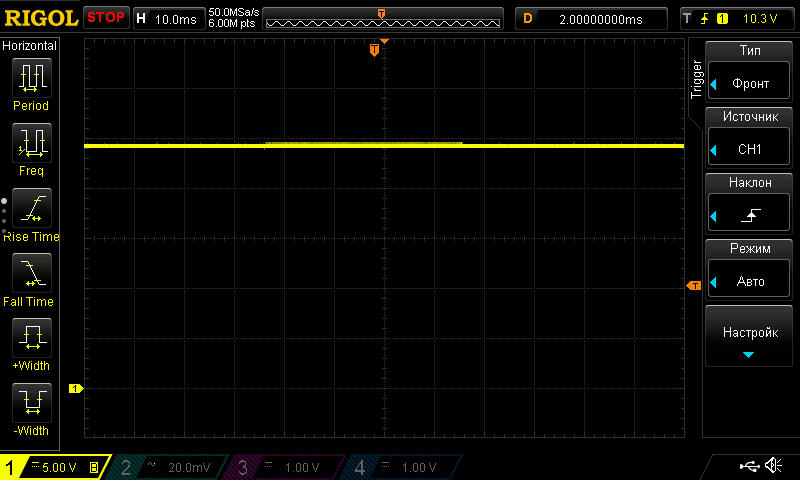Click the orange trigger level marker

pyautogui.click(x=693, y=286)
